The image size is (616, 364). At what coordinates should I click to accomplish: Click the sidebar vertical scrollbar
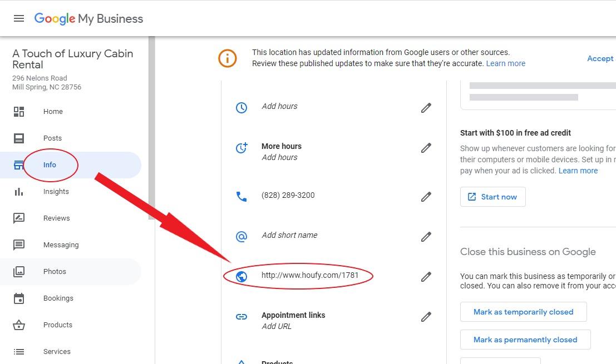pos(151,128)
